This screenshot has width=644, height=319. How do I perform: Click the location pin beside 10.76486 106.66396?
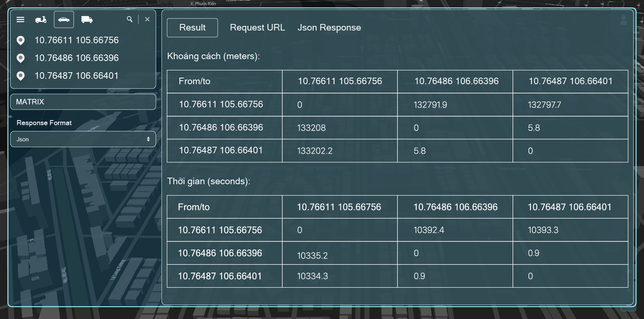[21, 58]
